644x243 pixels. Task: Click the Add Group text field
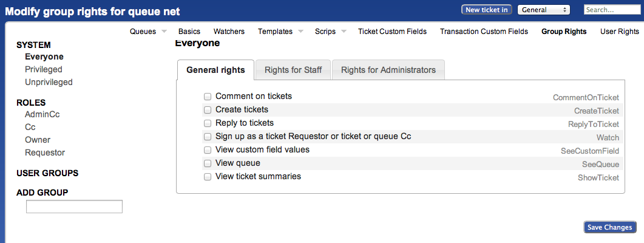click(x=74, y=207)
